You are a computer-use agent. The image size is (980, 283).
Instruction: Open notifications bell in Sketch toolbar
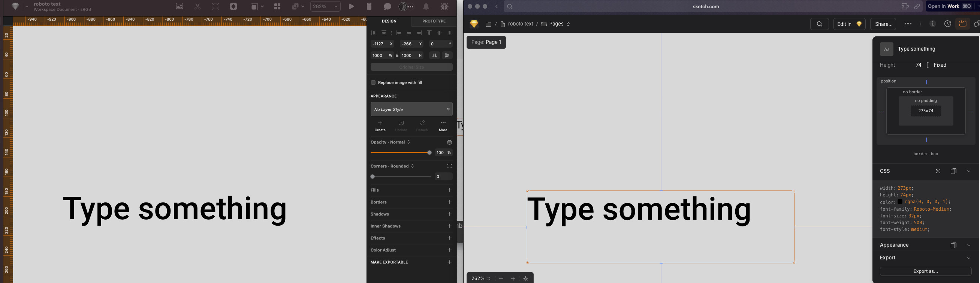(x=426, y=6)
